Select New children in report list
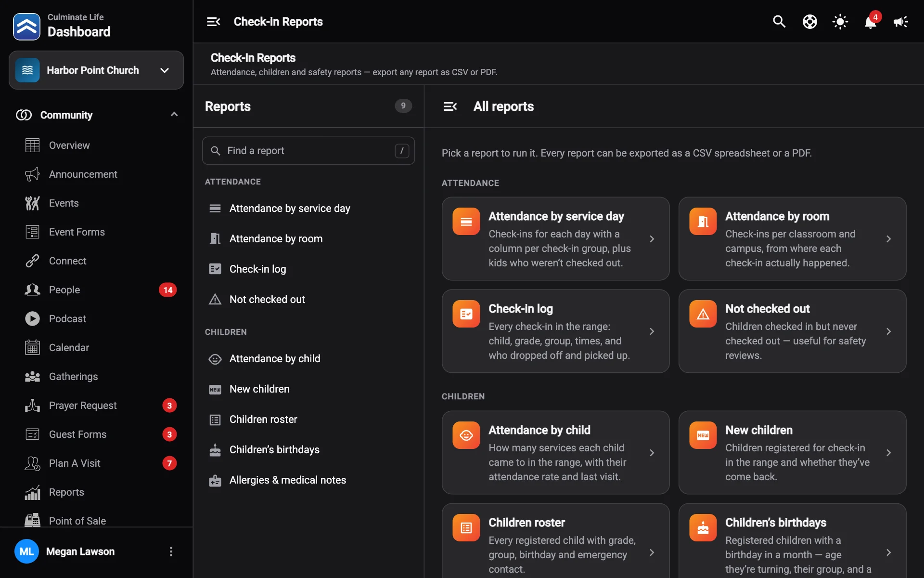The width and height of the screenshot is (924, 578). click(x=308, y=389)
